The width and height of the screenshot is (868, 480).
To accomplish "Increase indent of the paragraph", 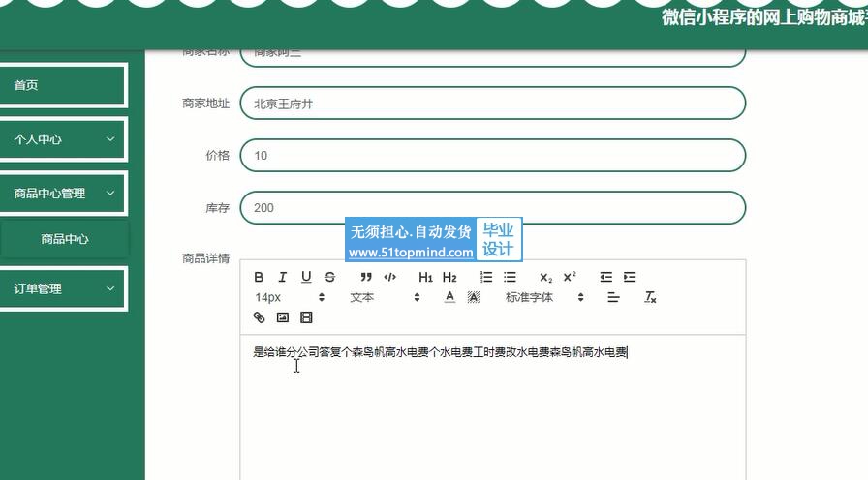I will (x=630, y=277).
